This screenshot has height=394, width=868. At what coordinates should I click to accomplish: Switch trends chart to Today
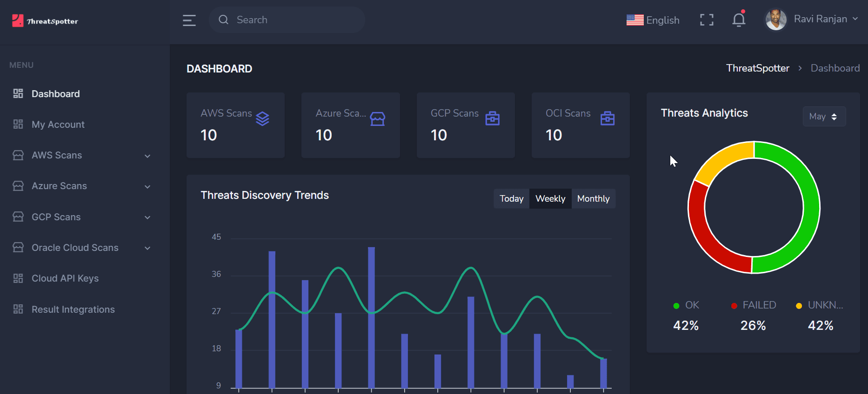[511, 199]
